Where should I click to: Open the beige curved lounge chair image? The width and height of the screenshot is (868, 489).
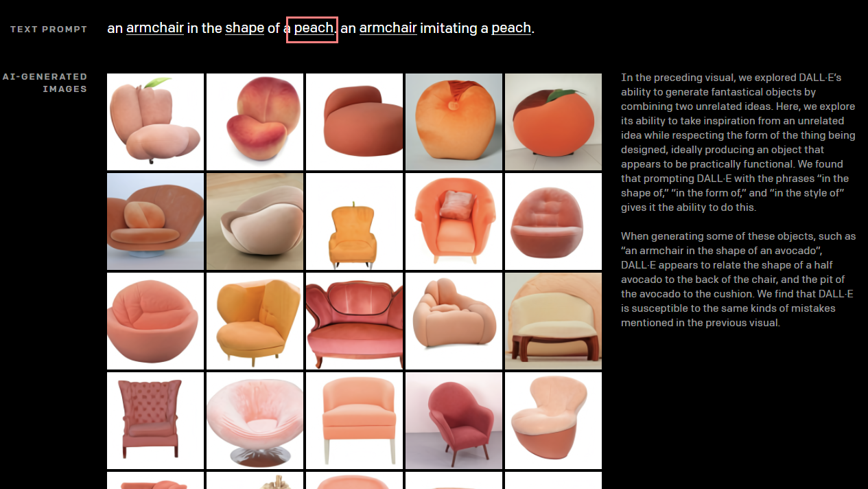pos(255,222)
